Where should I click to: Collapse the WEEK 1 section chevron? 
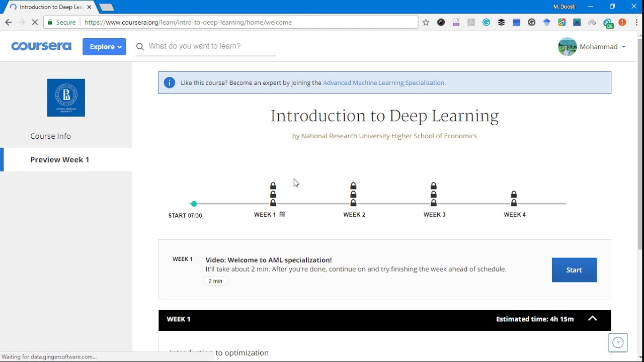593,319
